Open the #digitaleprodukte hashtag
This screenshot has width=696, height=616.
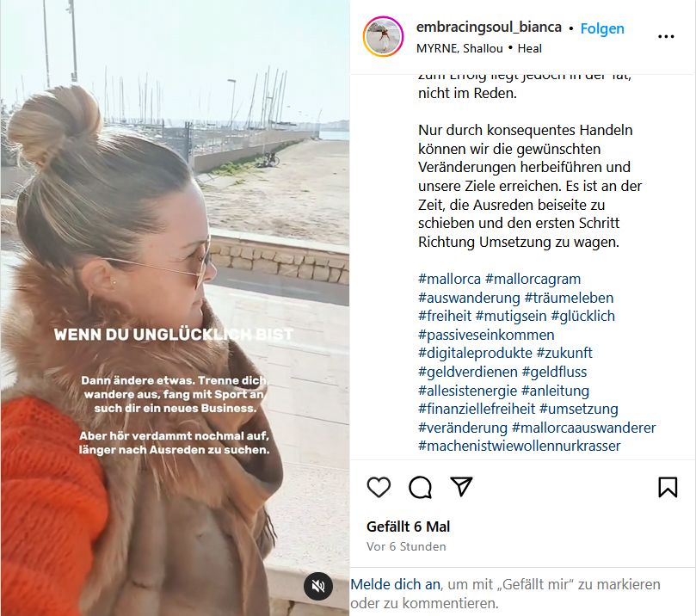[x=475, y=353]
